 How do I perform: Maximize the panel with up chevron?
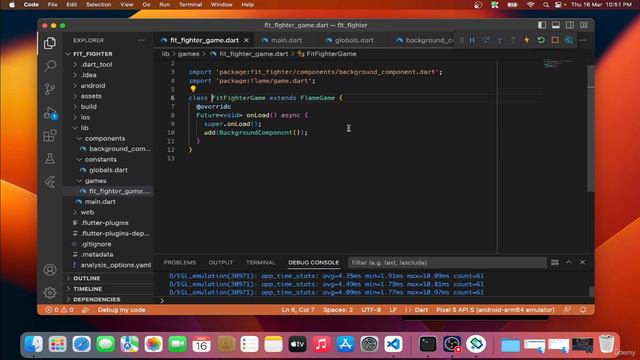tap(569, 262)
